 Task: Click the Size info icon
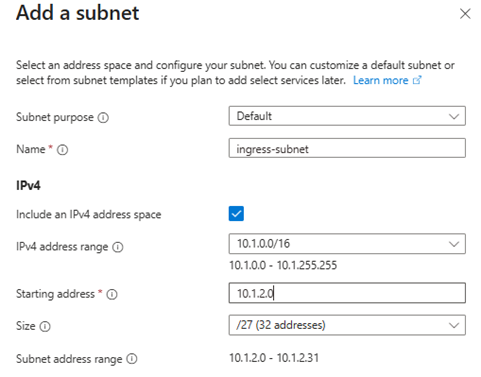click(x=45, y=326)
